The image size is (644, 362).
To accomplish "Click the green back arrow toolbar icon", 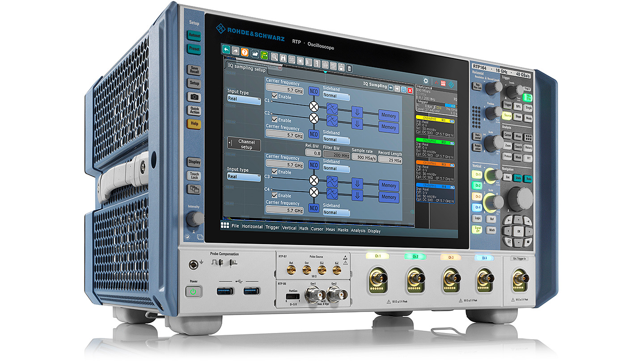I will pyautogui.click(x=226, y=50).
